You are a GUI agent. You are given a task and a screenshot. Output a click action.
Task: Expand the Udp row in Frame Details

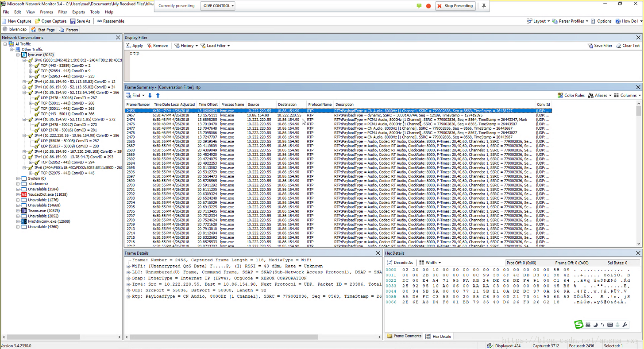point(128,290)
